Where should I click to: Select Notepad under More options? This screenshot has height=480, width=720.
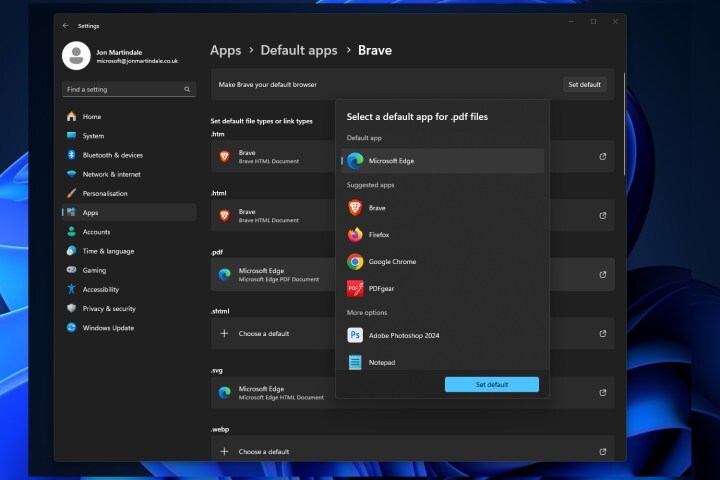pos(443,362)
